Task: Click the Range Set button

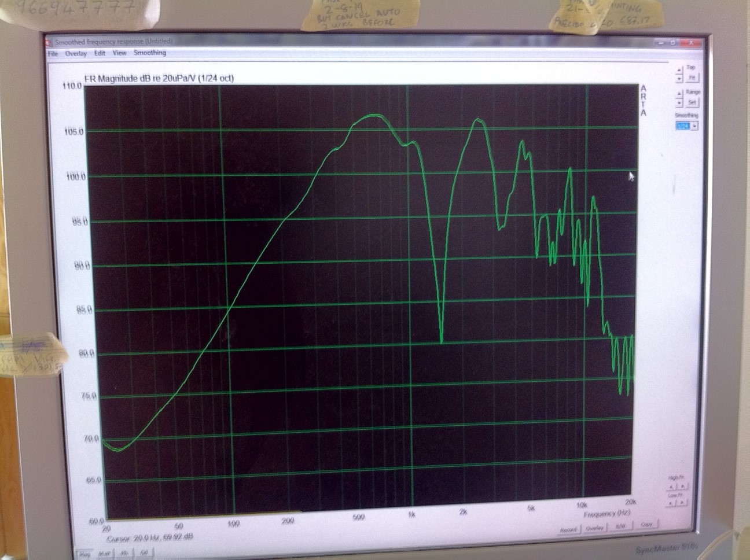Action: point(692,102)
